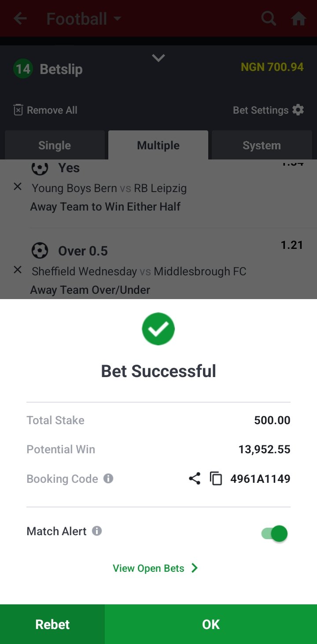Tap the Rebet button
The height and width of the screenshot is (644, 317).
tap(52, 624)
